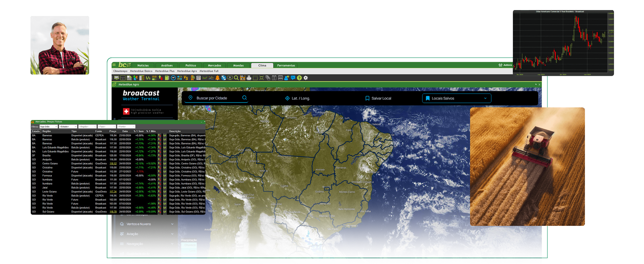Open the hamburger menu beside the bc logo

click(114, 65)
